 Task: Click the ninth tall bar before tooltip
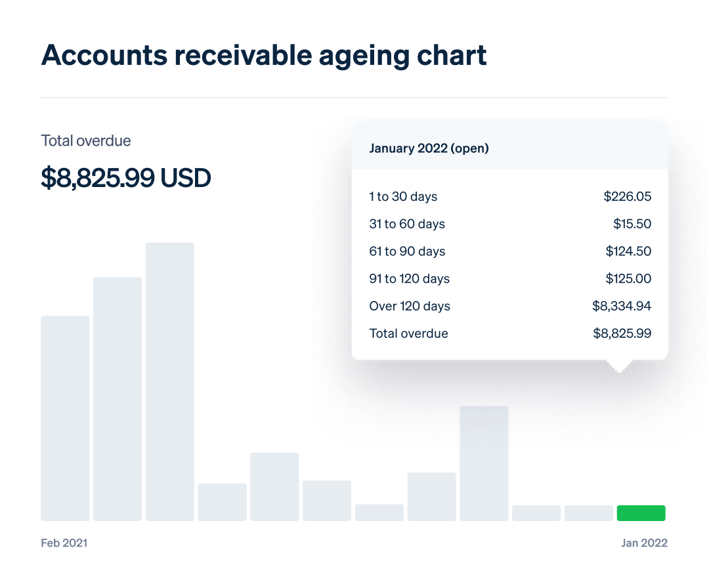[484, 463]
